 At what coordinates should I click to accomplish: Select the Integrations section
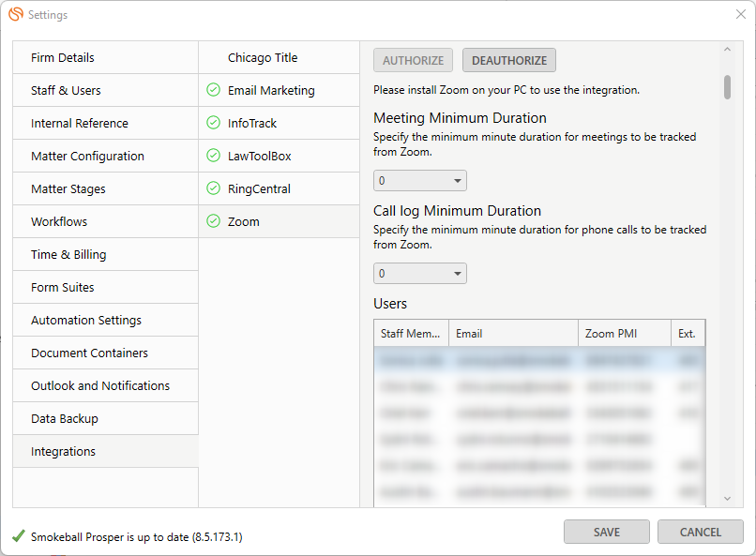click(x=106, y=451)
